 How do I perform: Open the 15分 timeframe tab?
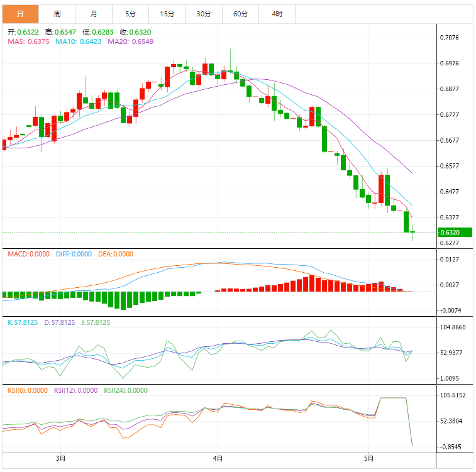pos(167,14)
